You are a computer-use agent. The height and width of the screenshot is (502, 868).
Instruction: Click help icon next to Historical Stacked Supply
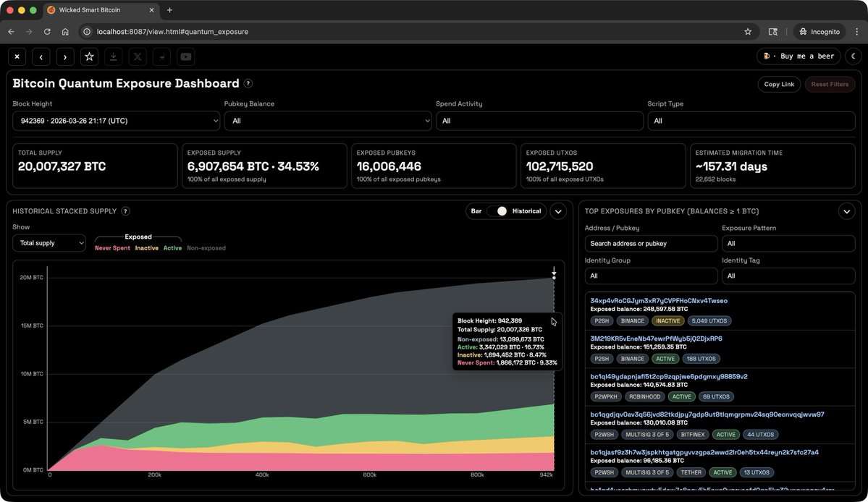click(125, 211)
